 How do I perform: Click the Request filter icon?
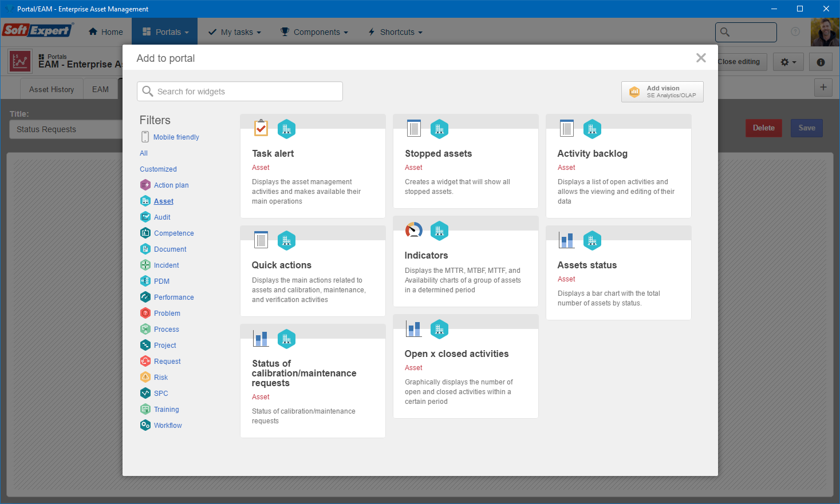coord(145,361)
